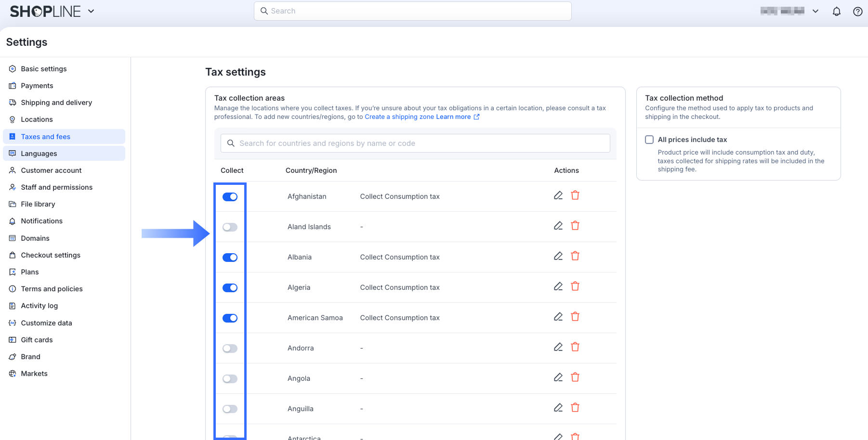This screenshot has width=868, height=440.
Task: Turn on the Anguilla collect toggle
Action: pos(230,409)
